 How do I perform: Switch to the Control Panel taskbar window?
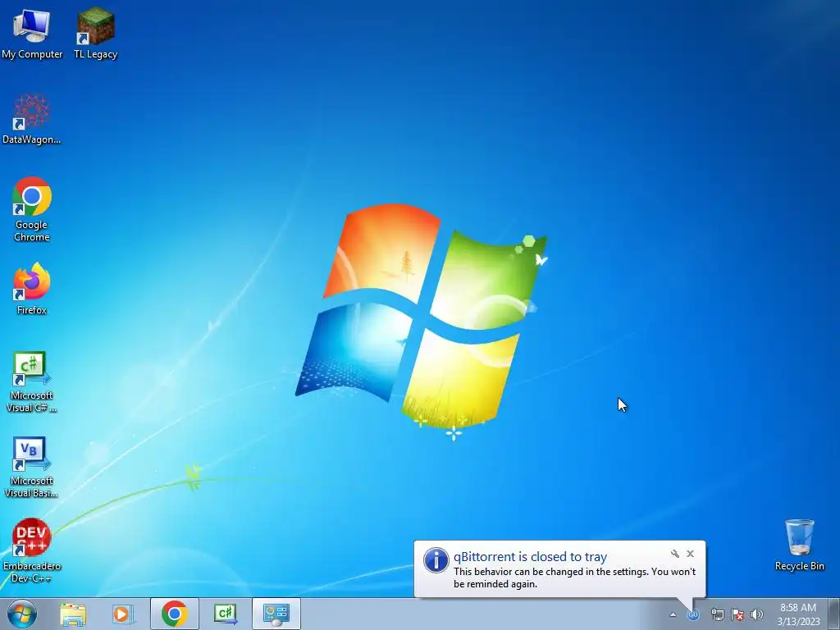tap(276, 614)
